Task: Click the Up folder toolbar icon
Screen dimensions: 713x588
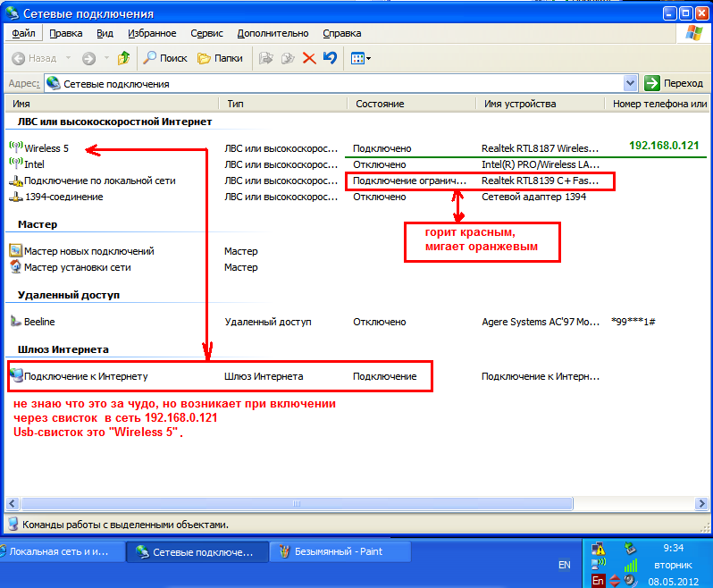Action: tap(123, 58)
